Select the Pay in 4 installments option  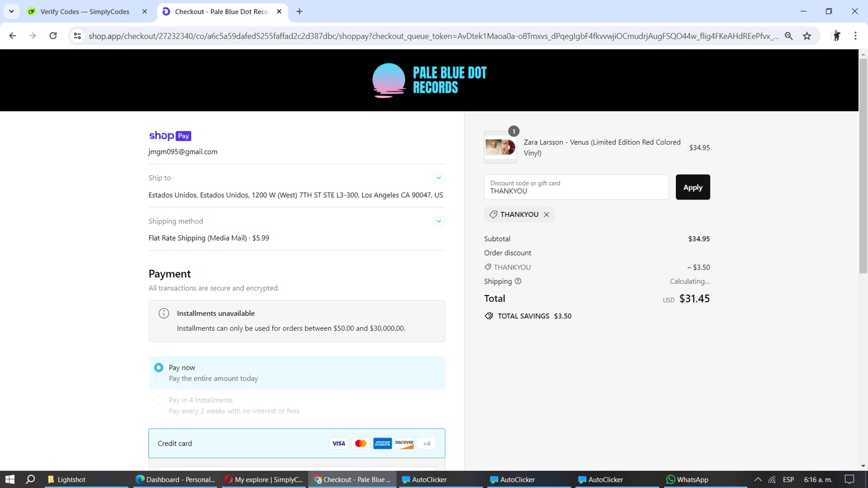[x=159, y=400]
